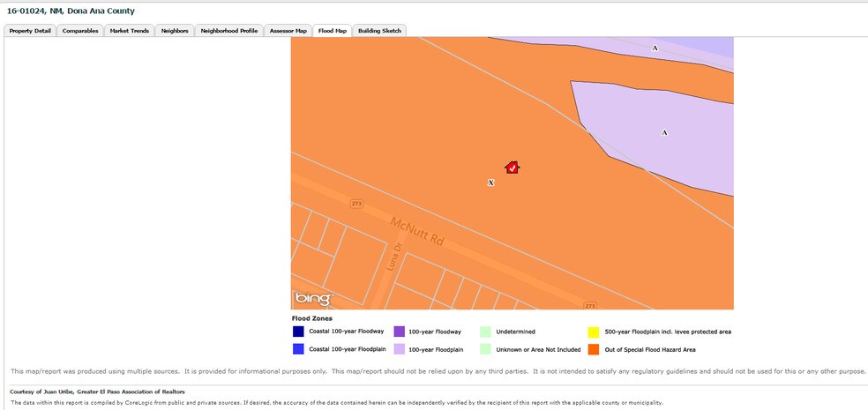Viewport: 868px width, 410px height.
Task: Click the Flood Zones legend heading
Action: [311, 318]
